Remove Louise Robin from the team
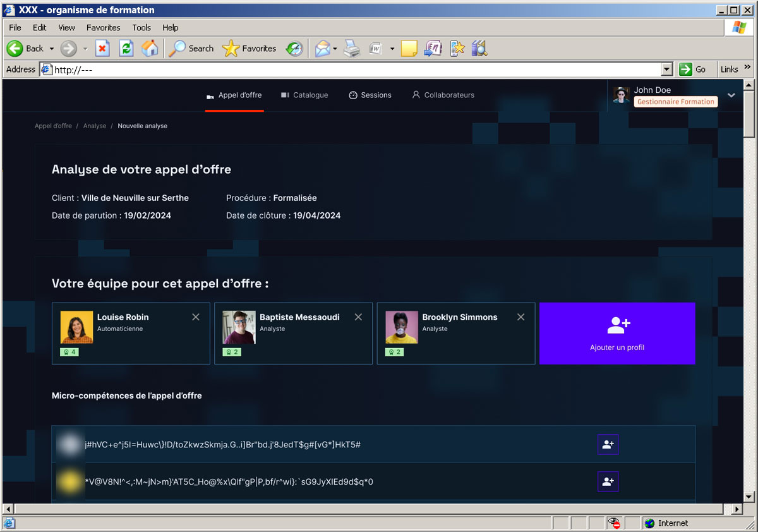This screenshot has height=532, width=758. 196,317
